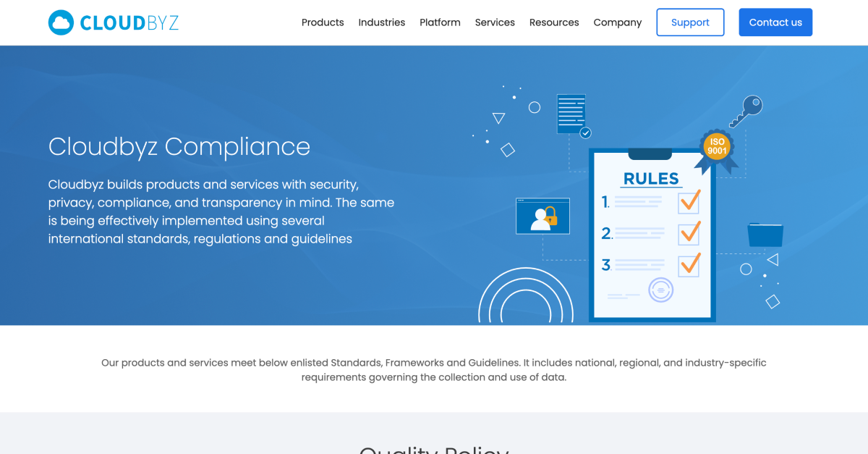
Task: Expand the Resources menu
Action: click(554, 22)
